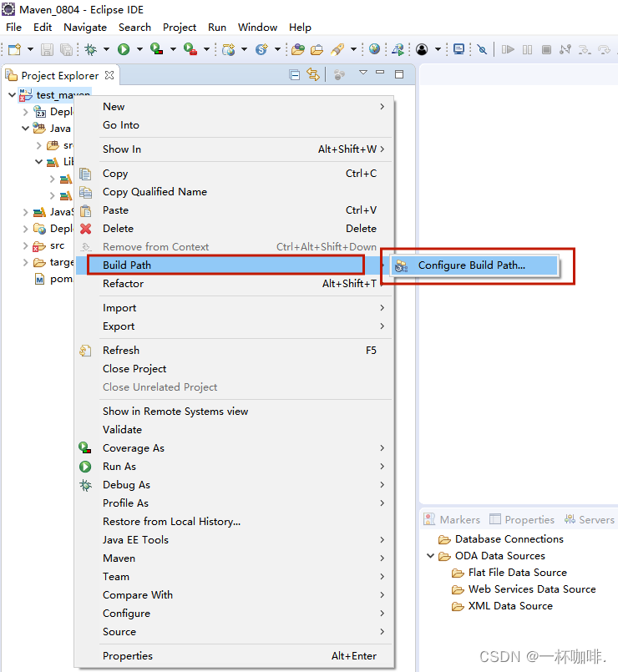The width and height of the screenshot is (618, 672).
Task: Click the Save All toolbar icon
Action: point(67,50)
